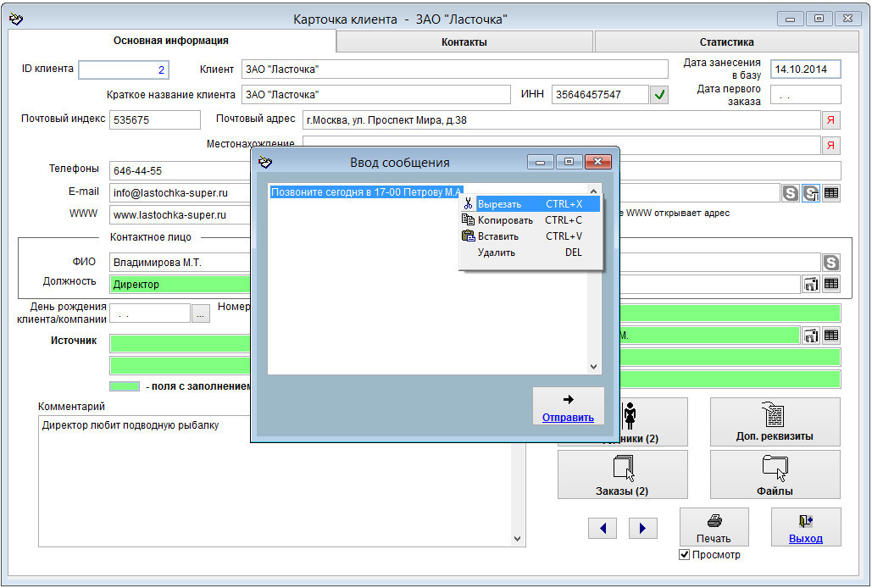Go to previous client with left arrow
Viewport: 872px width, 588px height.
tap(603, 528)
